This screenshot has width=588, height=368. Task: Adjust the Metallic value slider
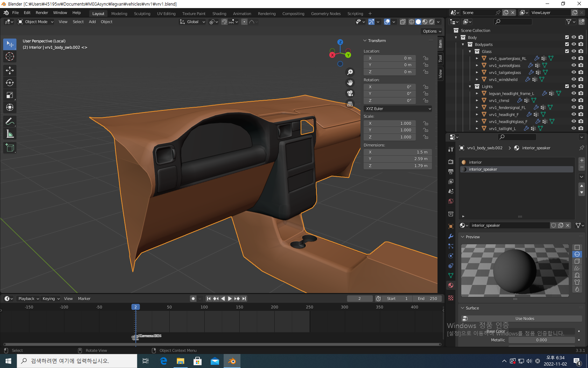pos(541,340)
